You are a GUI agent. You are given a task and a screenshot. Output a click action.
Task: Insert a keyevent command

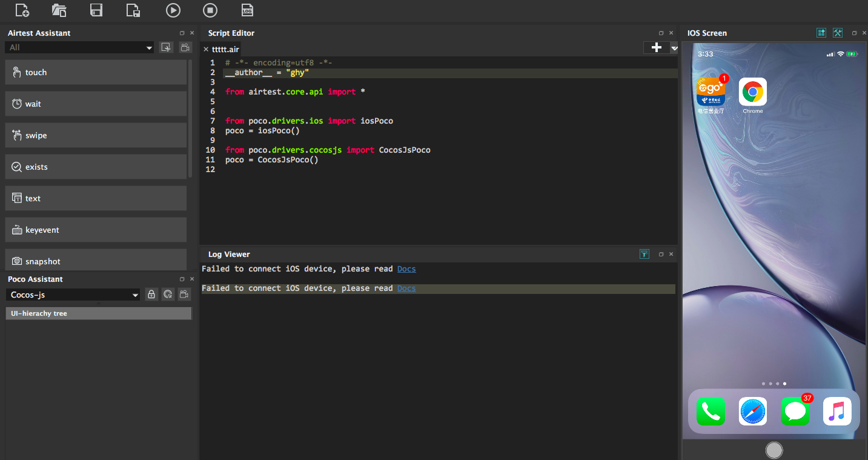(96, 230)
